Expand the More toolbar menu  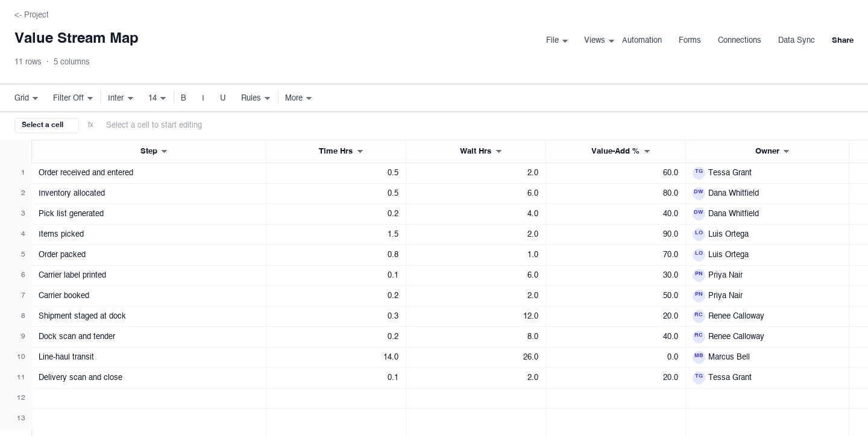pos(298,98)
